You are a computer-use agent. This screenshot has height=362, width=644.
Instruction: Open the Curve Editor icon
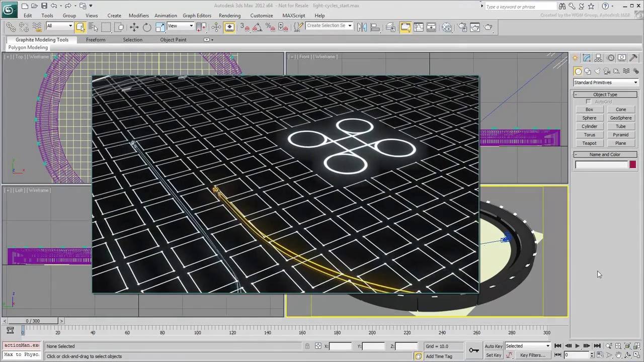click(419, 27)
